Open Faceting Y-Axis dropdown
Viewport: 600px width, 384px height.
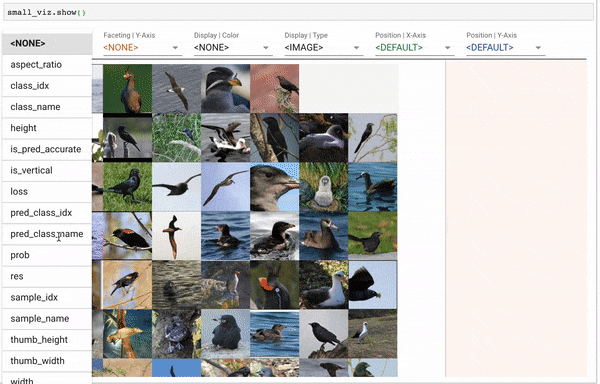[142, 47]
